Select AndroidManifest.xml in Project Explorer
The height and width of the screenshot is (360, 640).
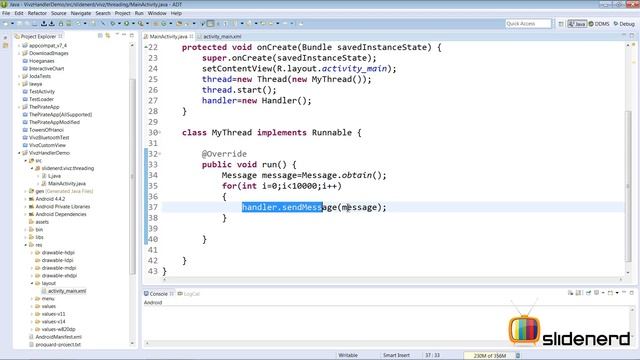[58, 337]
